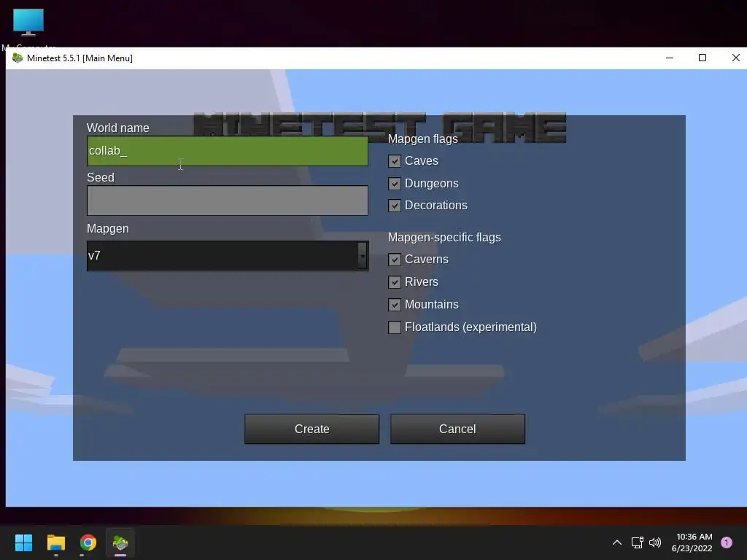Launch Google Chrome from the taskbar

(x=88, y=542)
